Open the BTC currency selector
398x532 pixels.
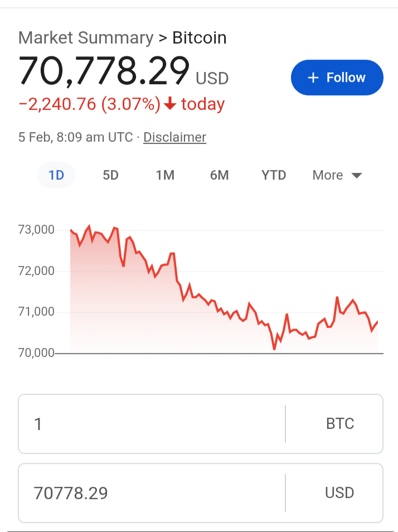(x=339, y=424)
